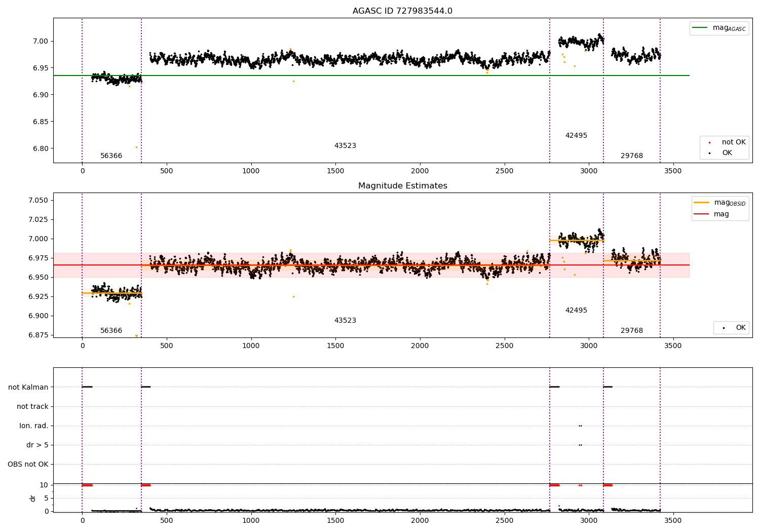The height and width of the screenshot is (532, 760).
Task: Click obsid label 29768 in Magnitude Estimates plot
Action: pyautogui.click(x=632, y=331)
